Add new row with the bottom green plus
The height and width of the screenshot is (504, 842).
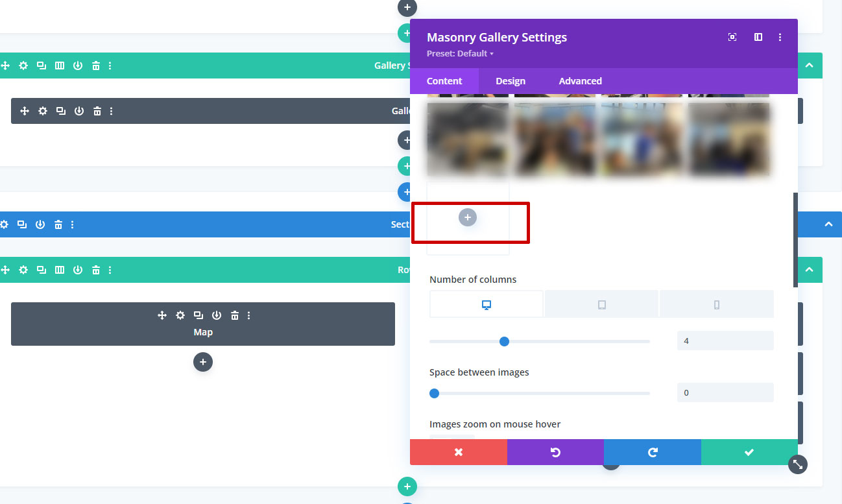click(407, 486)
